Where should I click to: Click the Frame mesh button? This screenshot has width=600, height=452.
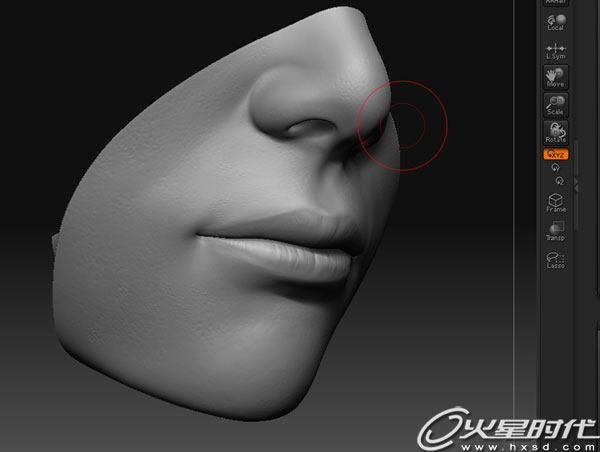tap(556, 203)
